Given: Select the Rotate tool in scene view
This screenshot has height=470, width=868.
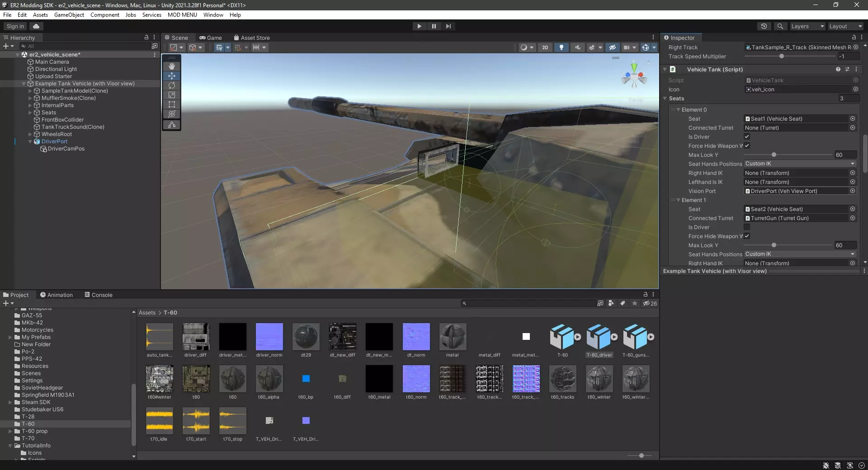Looking at the screenshot, I should (x=172, y=85).
